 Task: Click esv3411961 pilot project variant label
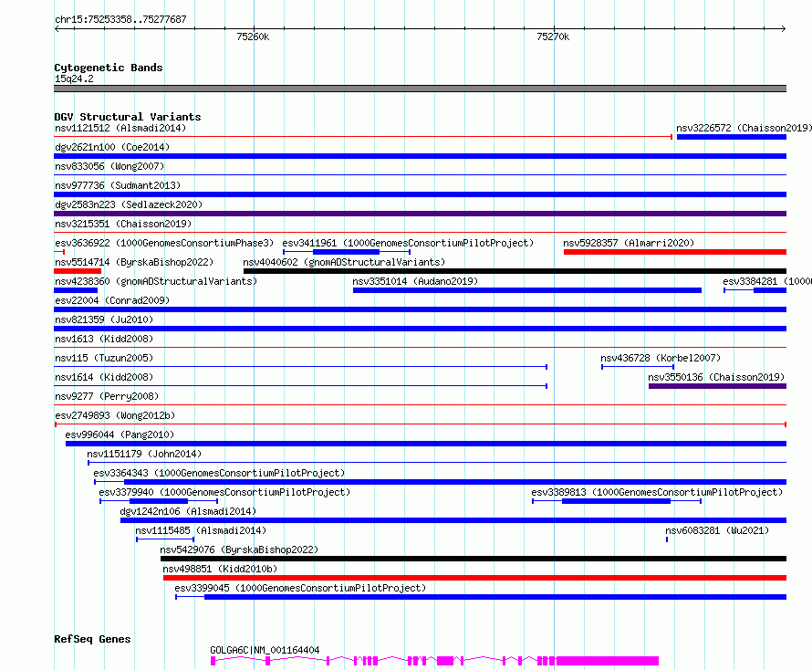408,243
